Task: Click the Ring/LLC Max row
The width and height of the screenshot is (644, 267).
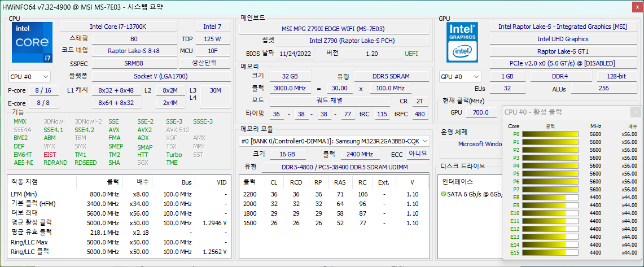Action: [119, 242]
